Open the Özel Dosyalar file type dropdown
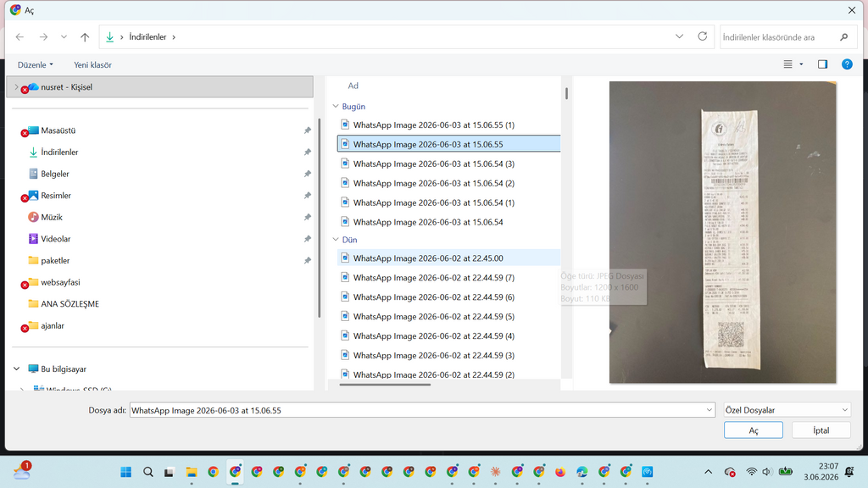Viewport: 868px width, 488px height. click(x=787, y=410)
